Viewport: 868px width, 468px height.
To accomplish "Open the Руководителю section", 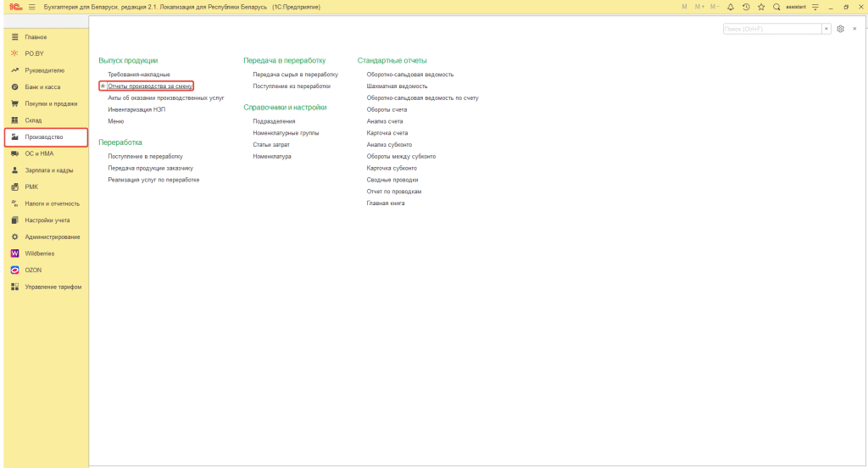I will (46, 70).
